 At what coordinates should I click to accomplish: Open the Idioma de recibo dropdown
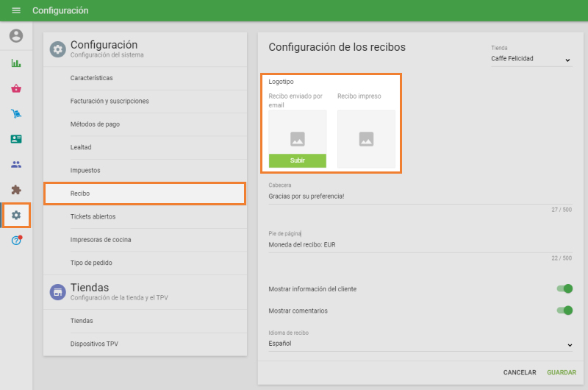pos(420,344)
